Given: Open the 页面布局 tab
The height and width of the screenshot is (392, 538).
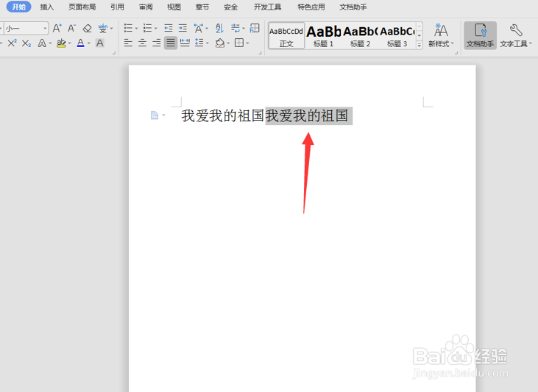Looking at the screenshot, I should pos(82,7).
